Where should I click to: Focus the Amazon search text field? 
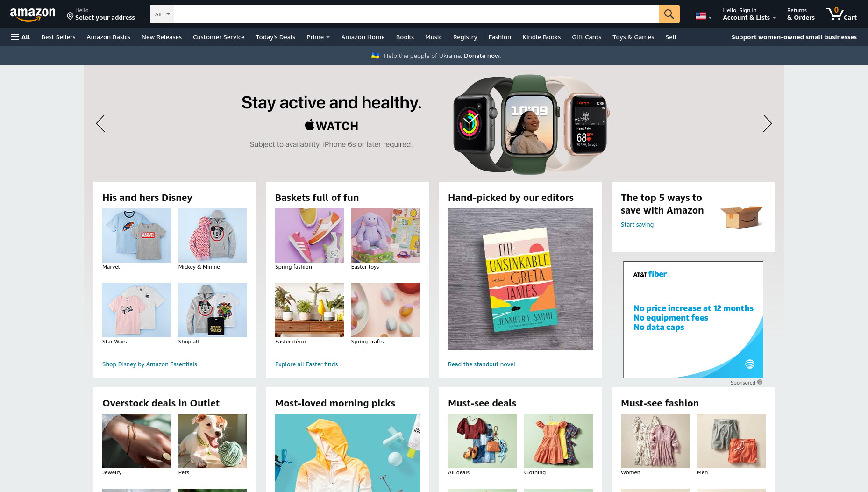416,14
